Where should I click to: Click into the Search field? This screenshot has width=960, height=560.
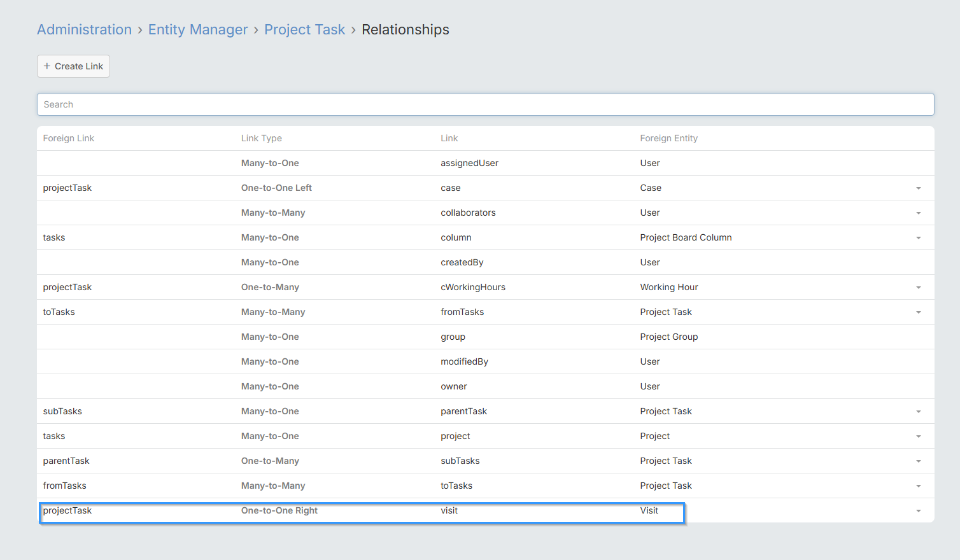(x=485, y=104)
